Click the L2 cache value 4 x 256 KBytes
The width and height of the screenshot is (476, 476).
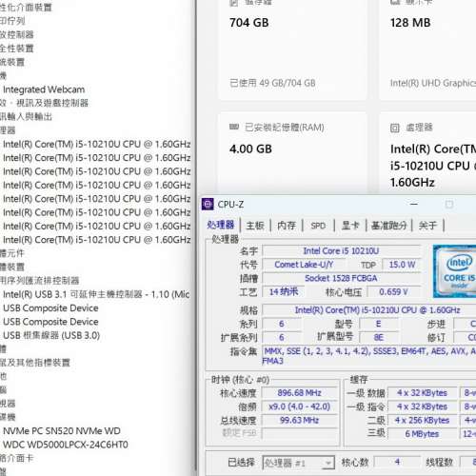(422, 420)
